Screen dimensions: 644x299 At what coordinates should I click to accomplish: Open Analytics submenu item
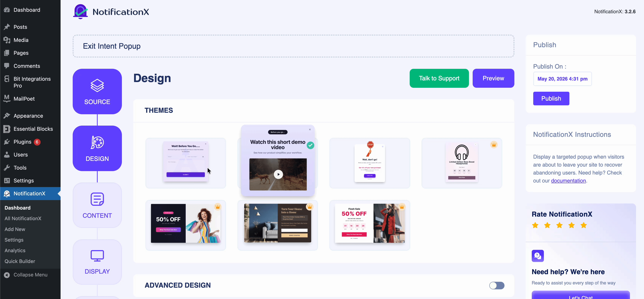(15, 250)
